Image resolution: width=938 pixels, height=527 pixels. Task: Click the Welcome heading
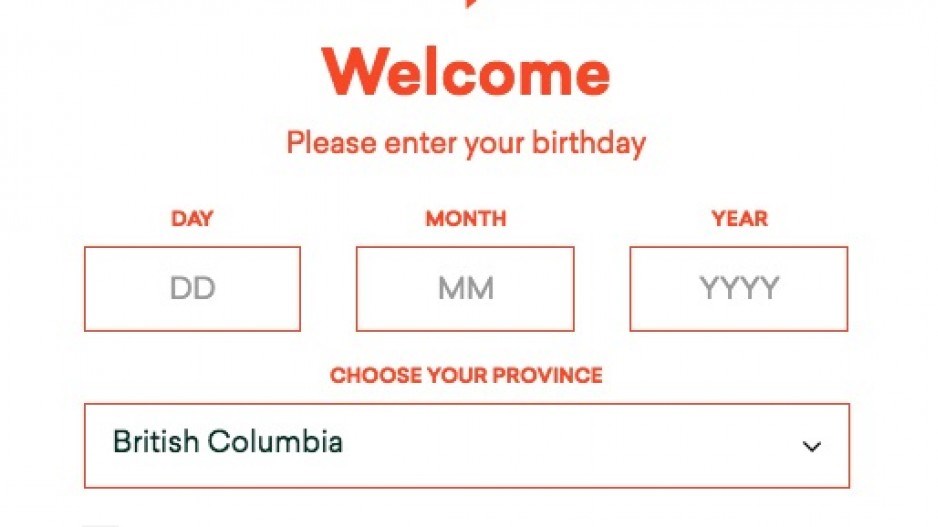[x=465, y=72]
